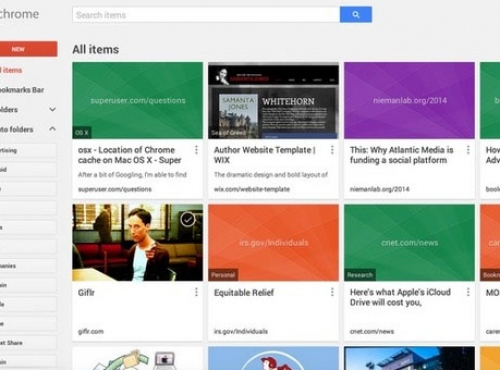
Task: Open title 'Author Website Template | WIX'
Action: 265,155
